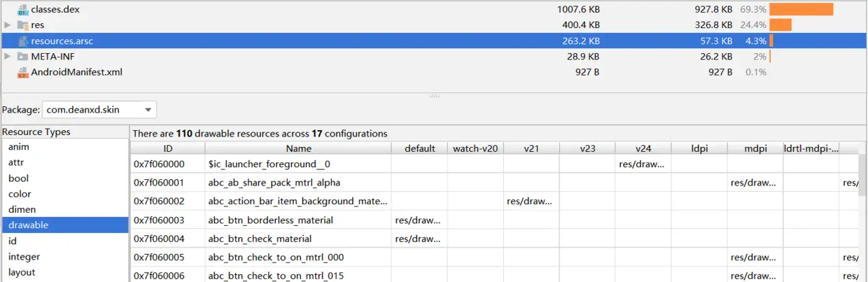Click the classes.dex orange size bar
The width and height of the screenshot is (868, 282).
(801, 10)
